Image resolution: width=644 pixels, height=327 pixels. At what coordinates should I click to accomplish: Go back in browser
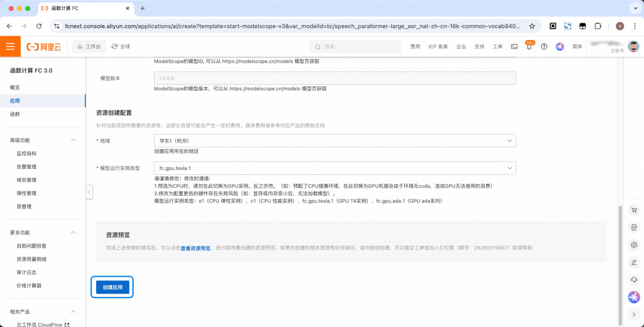pos(9,26)
